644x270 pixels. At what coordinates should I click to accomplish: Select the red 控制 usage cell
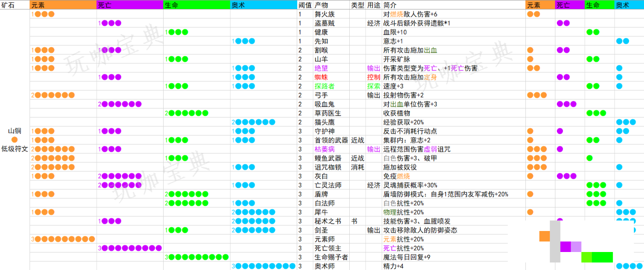pyautogui.click(x=373, y=77)
